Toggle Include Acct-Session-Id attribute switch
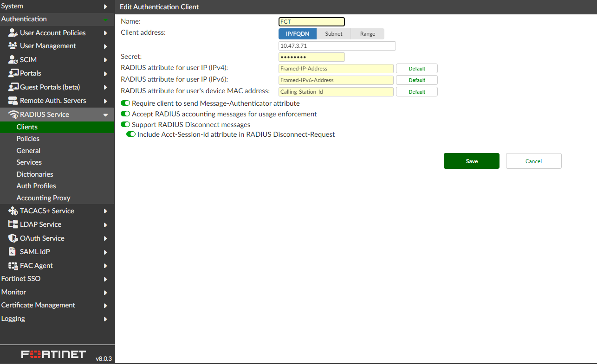 [x=131, y=134]
